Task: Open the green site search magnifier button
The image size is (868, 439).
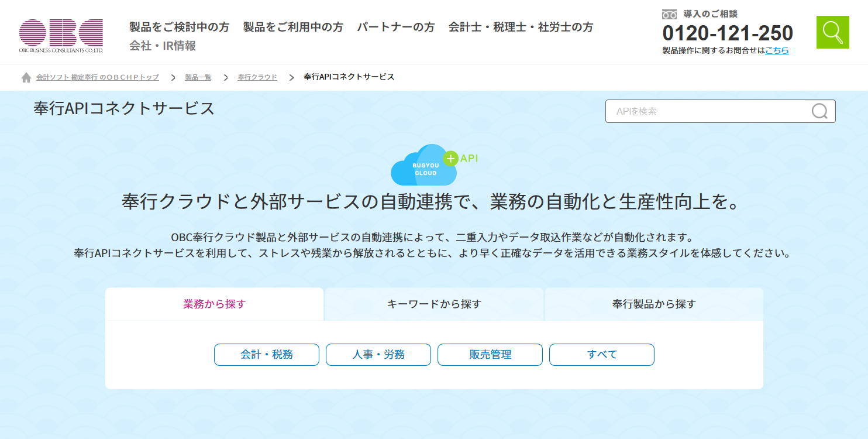Action: coord(832,32)
